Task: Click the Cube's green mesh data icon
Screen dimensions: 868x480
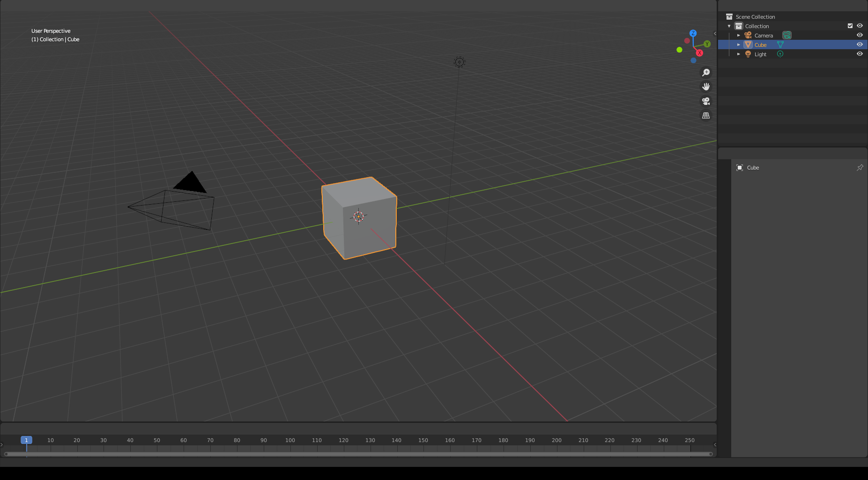Action: coord(780,44)
